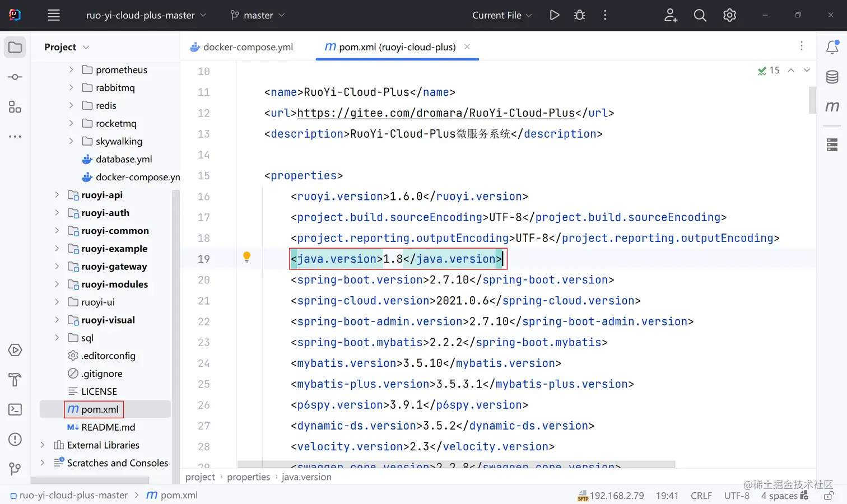Open the Commit tool window
Screen dimensions: 847x504
tap(15, 77)
